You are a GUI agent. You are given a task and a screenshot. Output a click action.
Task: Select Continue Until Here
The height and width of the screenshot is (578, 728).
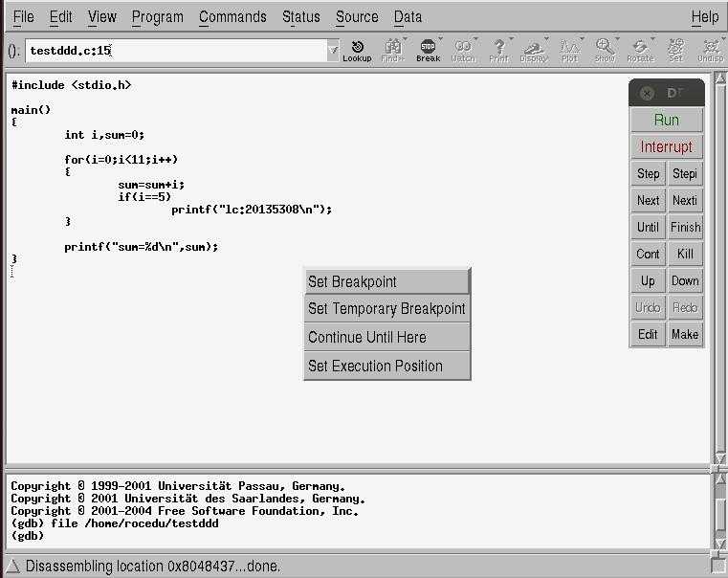tap(386, 337)
